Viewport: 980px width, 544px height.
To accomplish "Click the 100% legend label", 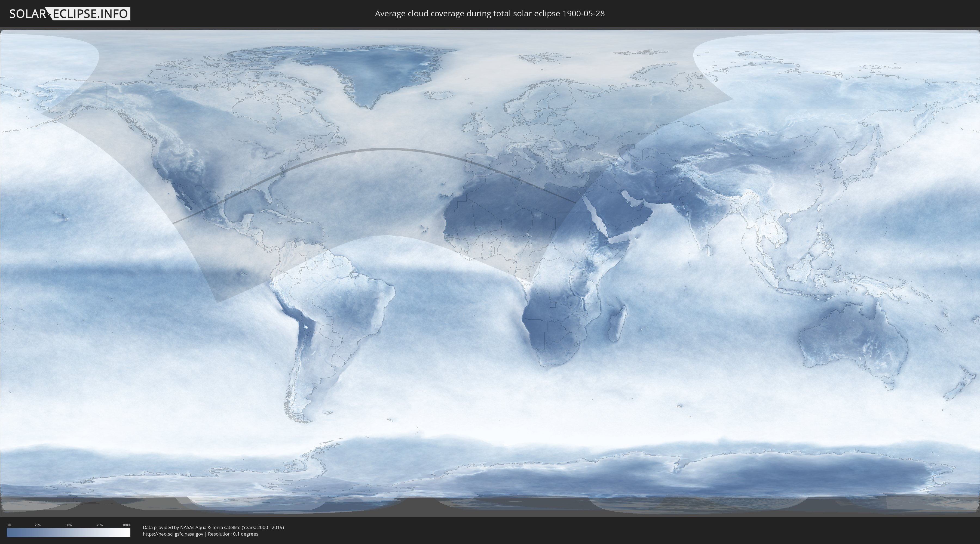I will [126, 525].
